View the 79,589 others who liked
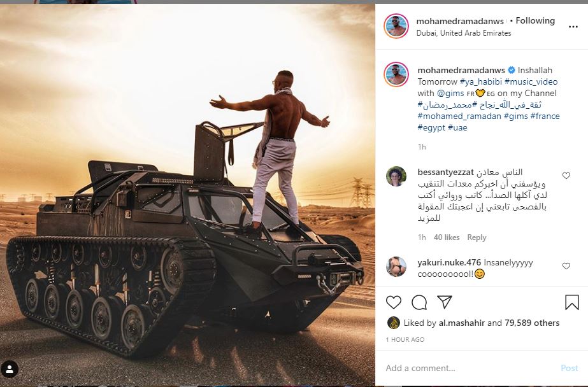The image size is (588, 387). point(532,323)
